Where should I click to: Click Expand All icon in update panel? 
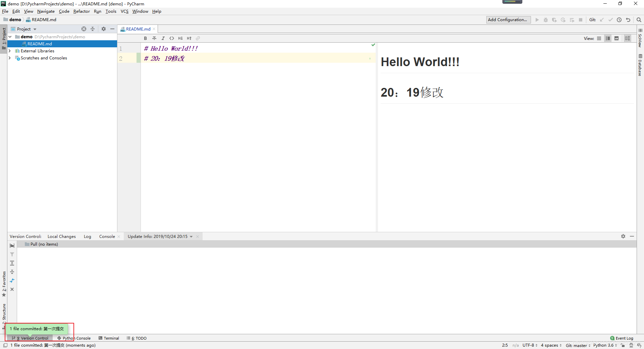pyautogui.click(x=12, y=263)
